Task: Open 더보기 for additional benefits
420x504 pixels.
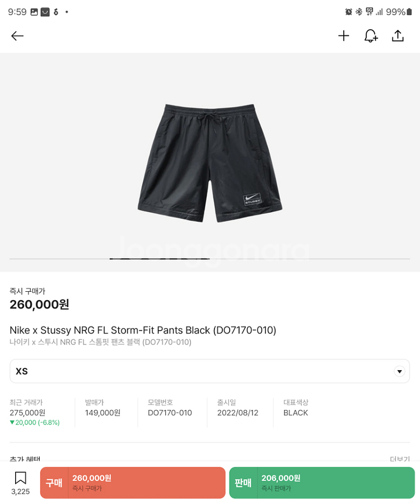Action: pos(400,459)
